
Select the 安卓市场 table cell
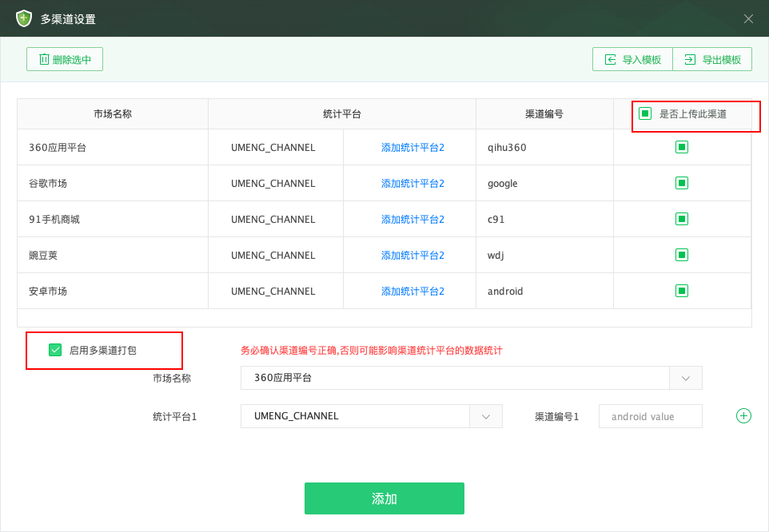point(113,292)
